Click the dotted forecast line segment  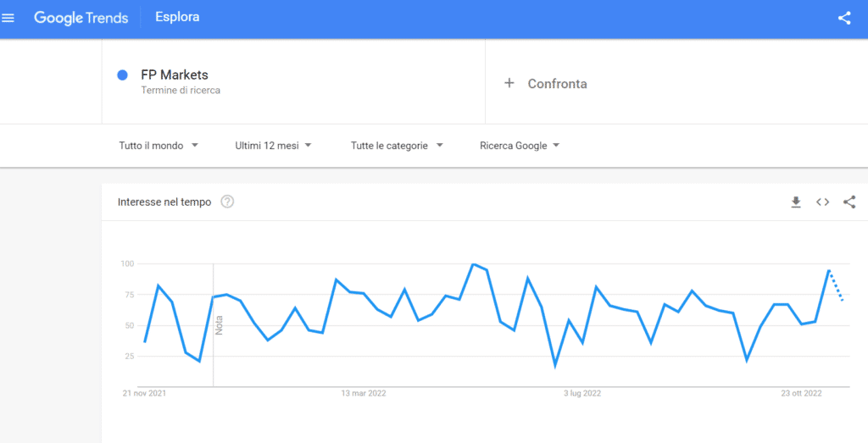click(836, 285)
